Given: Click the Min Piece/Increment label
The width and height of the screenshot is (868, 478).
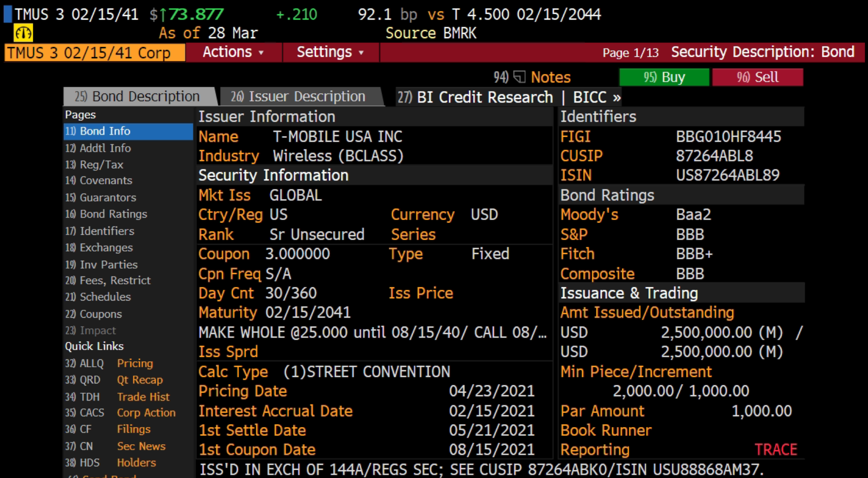Looking at the screenshot, I should click(x=636, y=372).
